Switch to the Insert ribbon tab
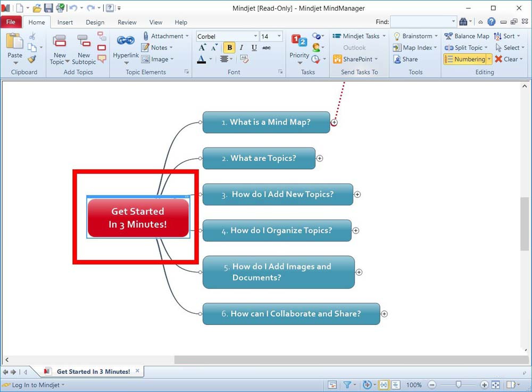The width and height of the screenshot is (532, 392). tap(65, 22)
